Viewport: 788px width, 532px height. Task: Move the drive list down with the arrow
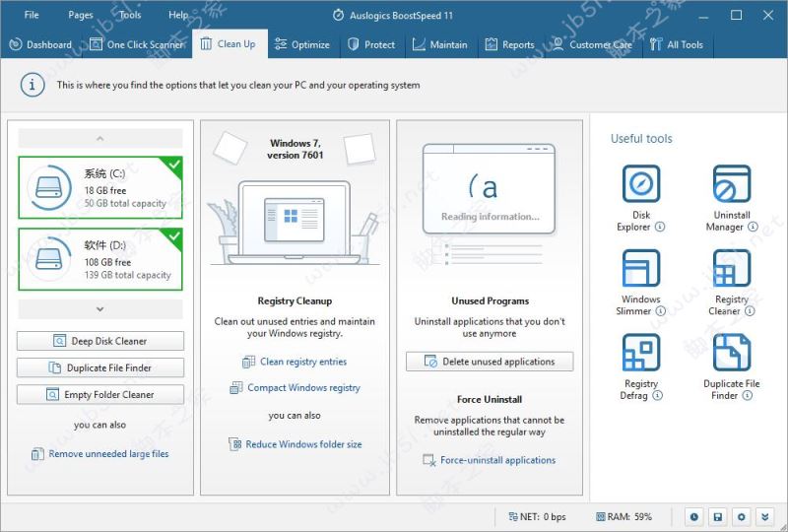point(100,309)
